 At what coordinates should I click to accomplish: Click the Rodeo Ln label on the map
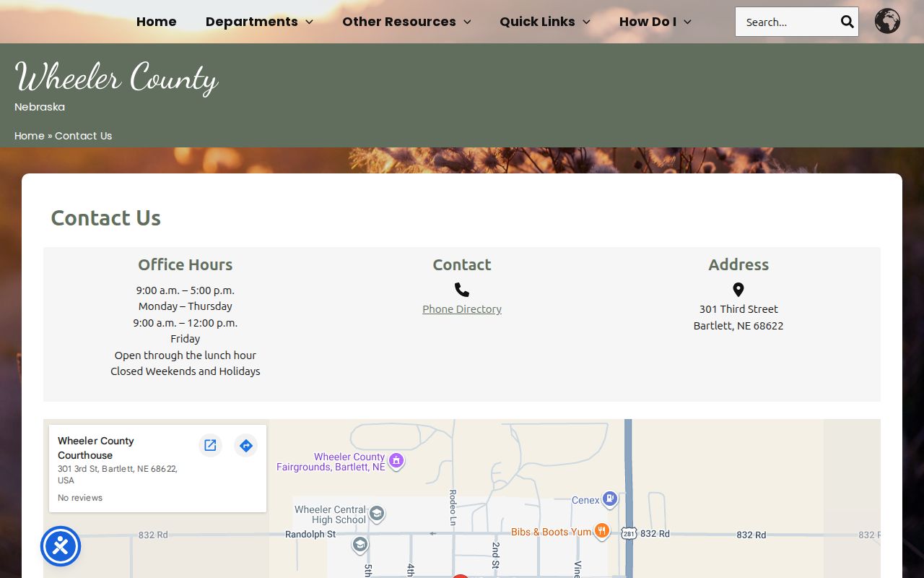453,507
